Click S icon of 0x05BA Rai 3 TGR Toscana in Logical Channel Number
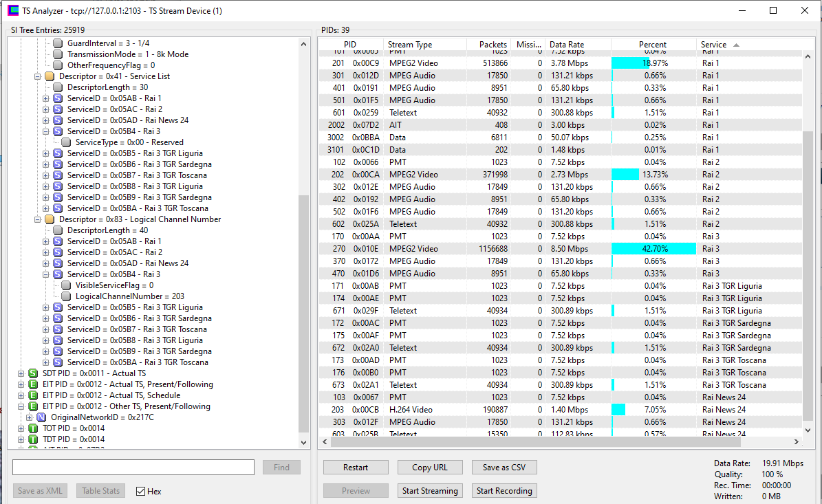The image size is (822, 504). tap(58, 362)
